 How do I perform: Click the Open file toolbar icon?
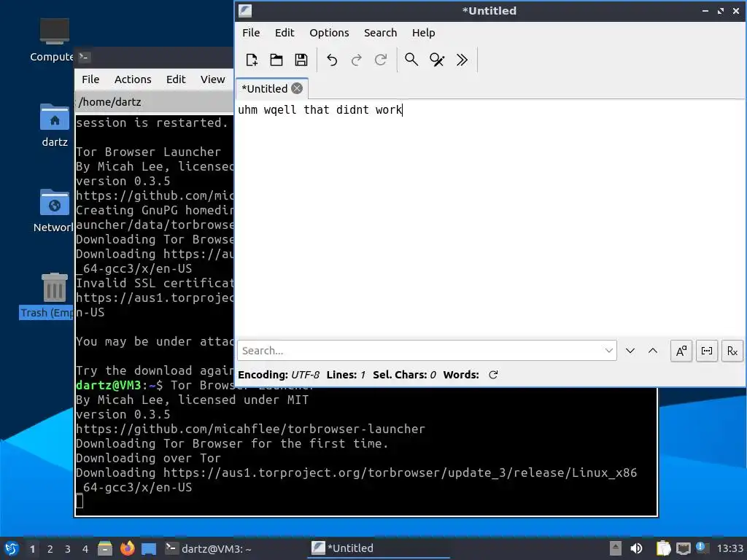[276, 60]
